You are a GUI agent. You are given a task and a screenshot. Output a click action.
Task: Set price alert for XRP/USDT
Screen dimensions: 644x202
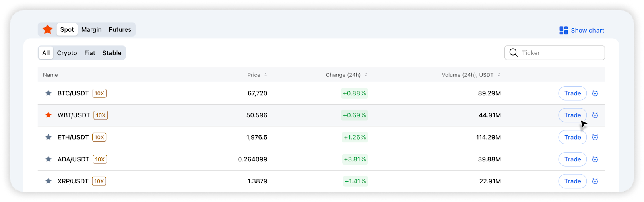tap(595, 181)
